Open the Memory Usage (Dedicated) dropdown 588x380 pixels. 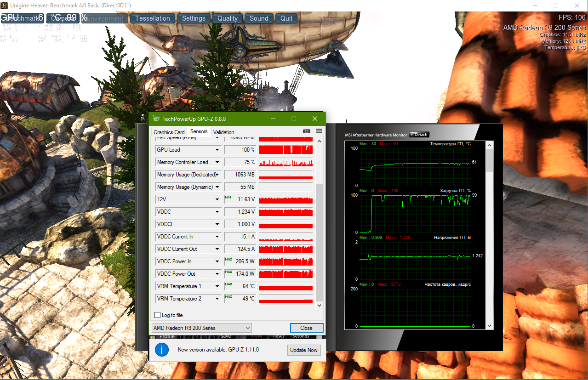217,175
